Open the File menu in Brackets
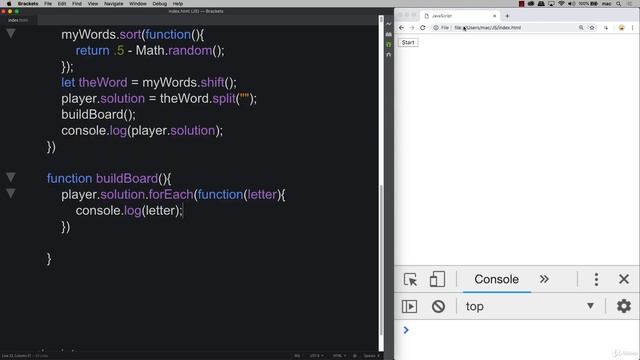 pos(48,3)
